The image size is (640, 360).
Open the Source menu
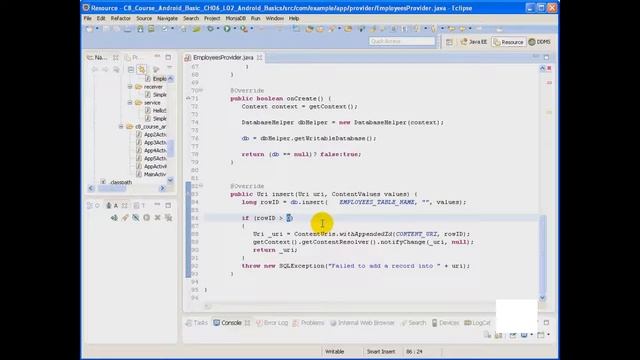click(144, 18)
